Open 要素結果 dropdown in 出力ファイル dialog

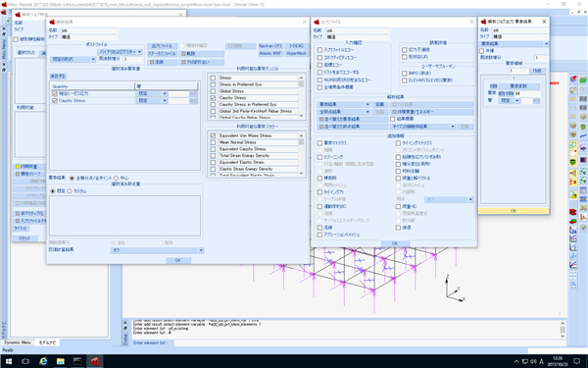(344, 104)
